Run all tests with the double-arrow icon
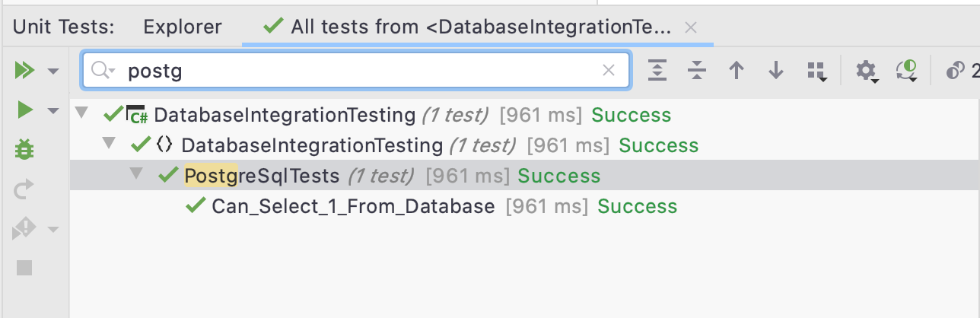The width and height of the screenshot is (980, 318). pyautogui.click(x=24, y=71)
